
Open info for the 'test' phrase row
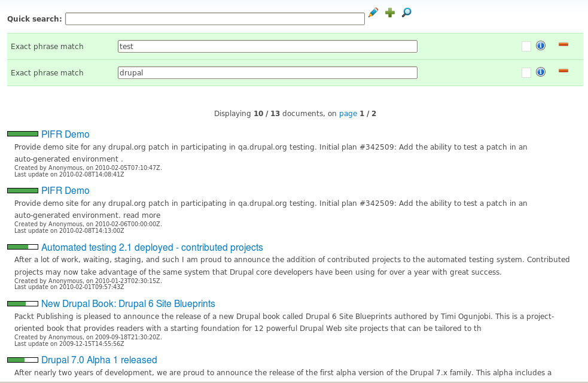[x=540, y=45]
